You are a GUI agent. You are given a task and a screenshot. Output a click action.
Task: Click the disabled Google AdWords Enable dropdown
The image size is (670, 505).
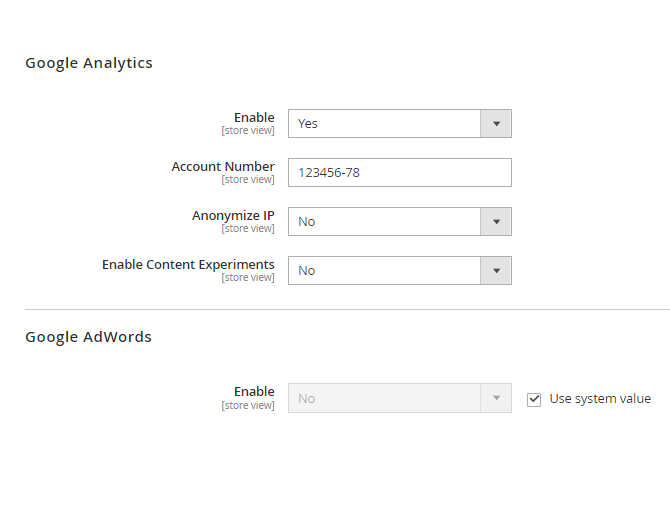pyautogui.click(x=385, y=398)
